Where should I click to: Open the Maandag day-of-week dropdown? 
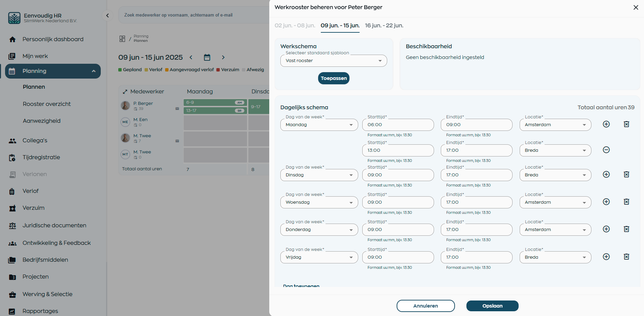tap(319, 125)
